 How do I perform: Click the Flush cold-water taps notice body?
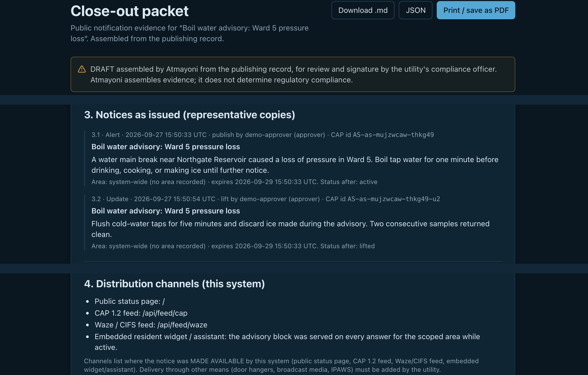coord(291,229)
